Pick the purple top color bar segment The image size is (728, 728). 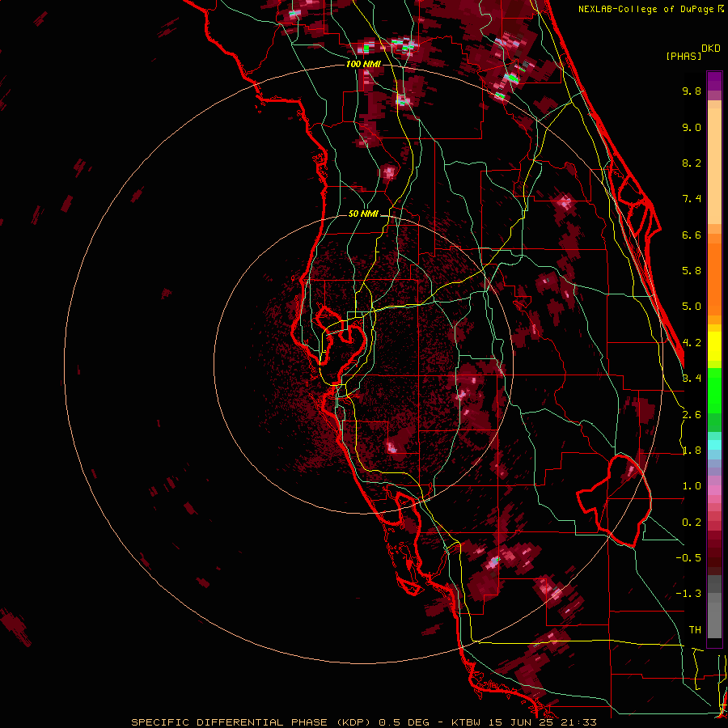(714, 81)
